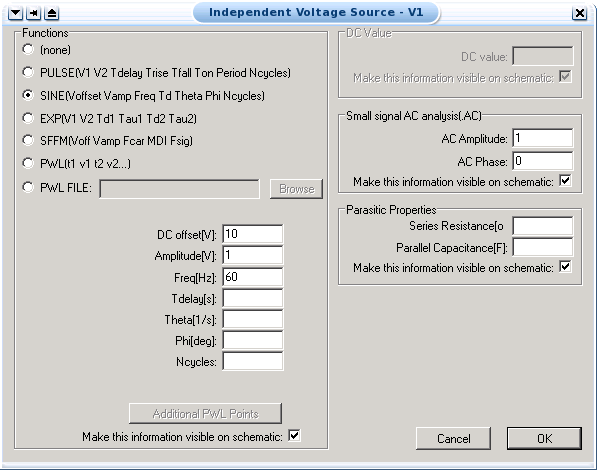Image resolution: width=597 pixels, height=470 pixels.
Task: Click the OK button
Action: click(544, 438)
